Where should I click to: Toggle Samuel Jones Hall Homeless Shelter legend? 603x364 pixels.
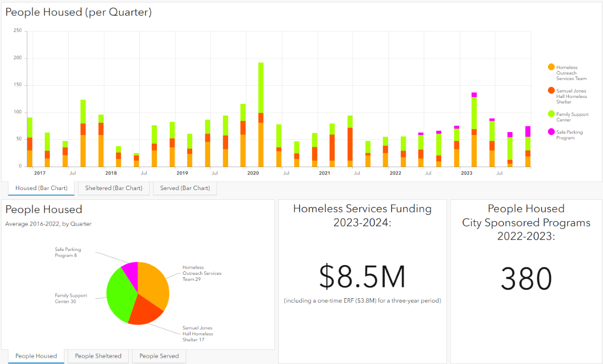[571, 96]
